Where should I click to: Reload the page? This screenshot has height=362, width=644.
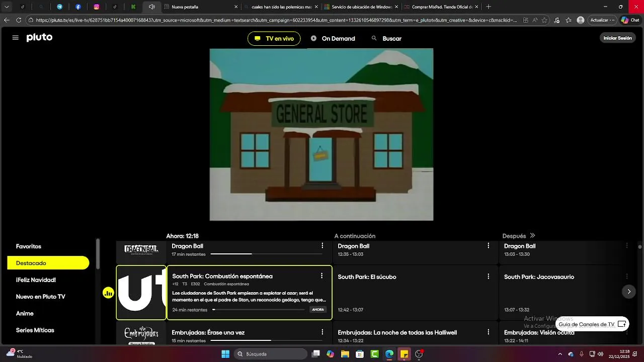[x=19, y=20]
